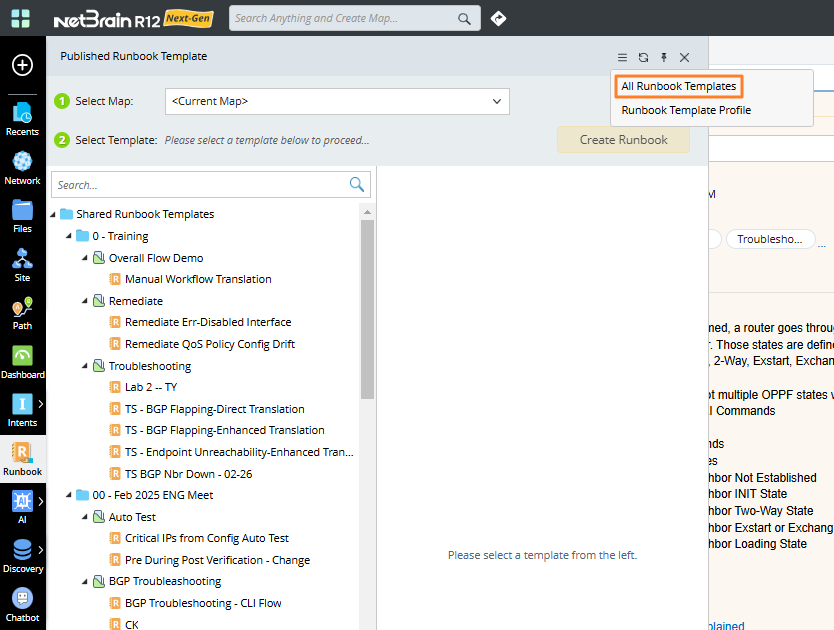834x630 pixels.
Task: Open Discovery in the sidebar
Action: (x=22, y=556)
